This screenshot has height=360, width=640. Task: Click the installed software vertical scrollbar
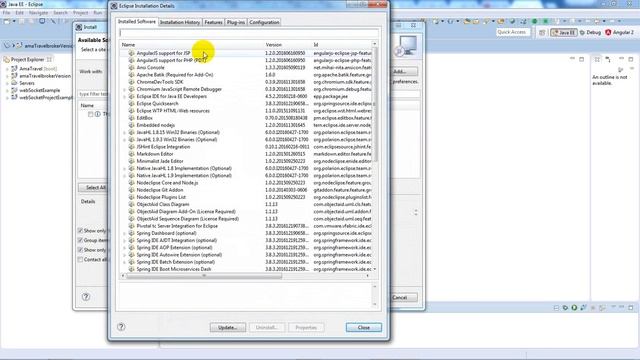(375, 104)
